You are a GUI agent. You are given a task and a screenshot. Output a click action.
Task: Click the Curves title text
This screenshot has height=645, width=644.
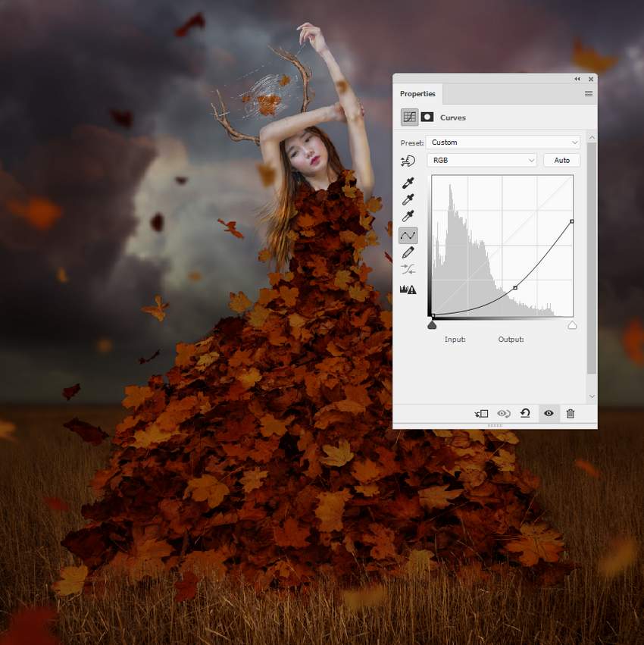pyautogui.click(x=453, y=117)
